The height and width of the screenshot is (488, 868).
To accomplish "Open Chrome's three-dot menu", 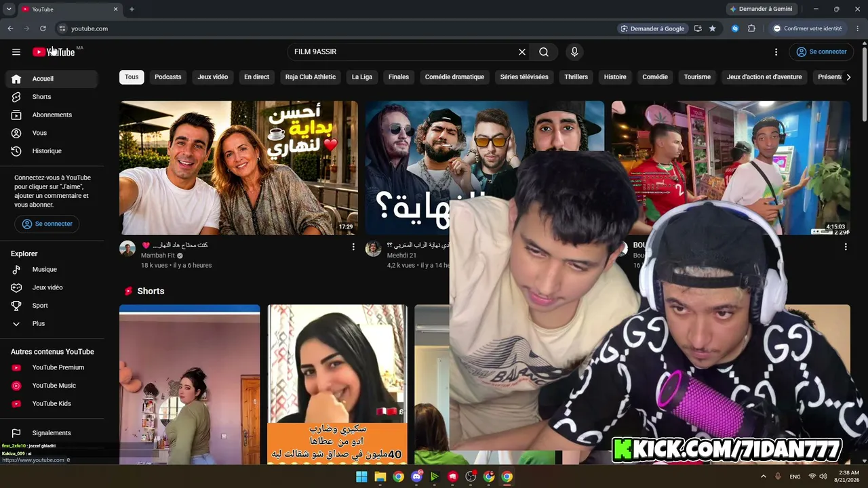I will 858,28.
